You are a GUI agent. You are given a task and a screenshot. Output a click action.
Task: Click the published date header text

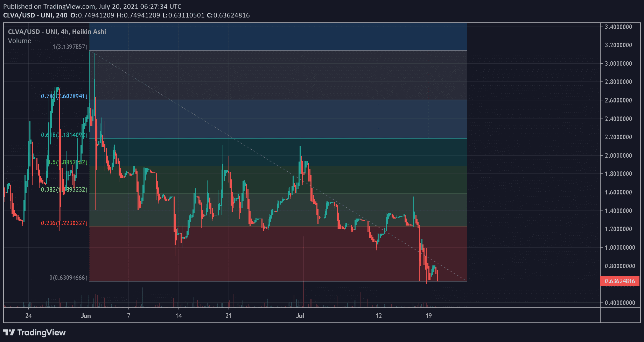click(92, 7)
